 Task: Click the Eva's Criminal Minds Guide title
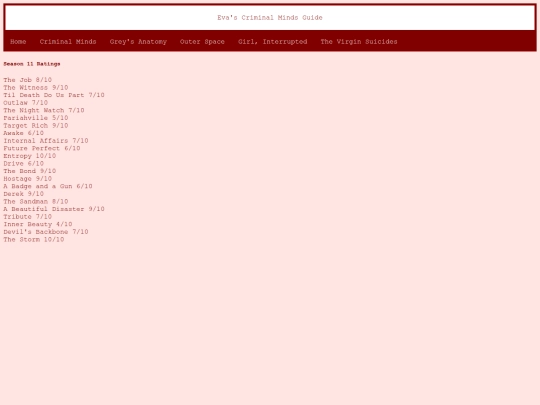[x=270, y=18]
